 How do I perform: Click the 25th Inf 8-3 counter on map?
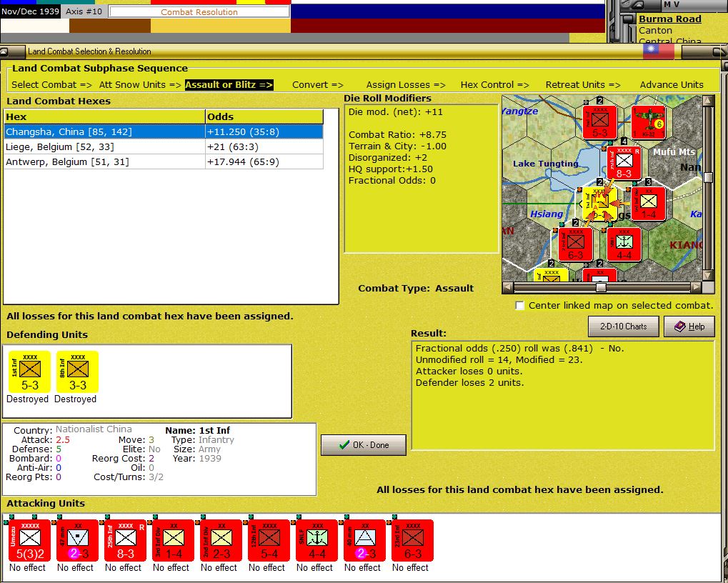tap(624, 164)
